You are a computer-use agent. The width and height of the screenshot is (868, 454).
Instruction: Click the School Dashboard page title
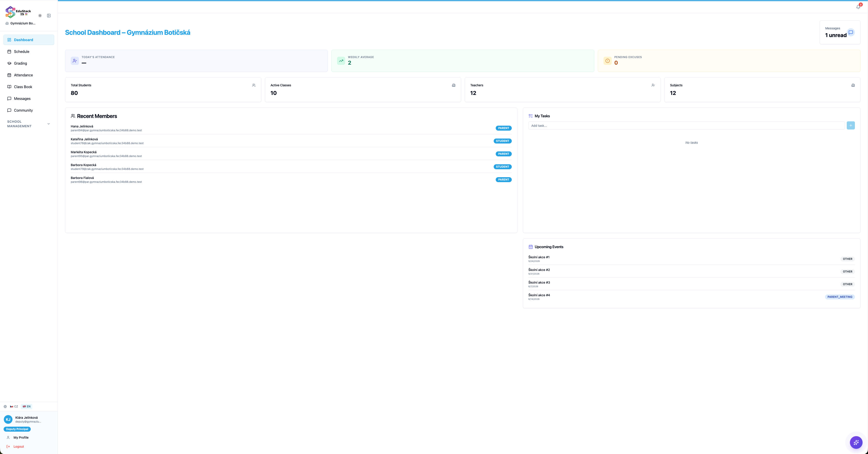(x=128, y=33)
